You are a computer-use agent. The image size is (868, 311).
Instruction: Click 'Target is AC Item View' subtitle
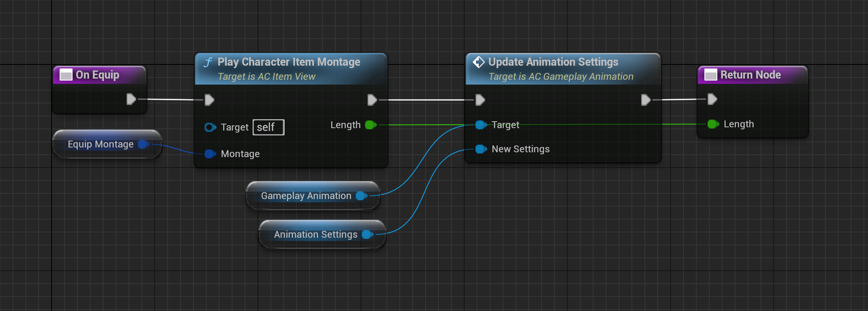266,77
